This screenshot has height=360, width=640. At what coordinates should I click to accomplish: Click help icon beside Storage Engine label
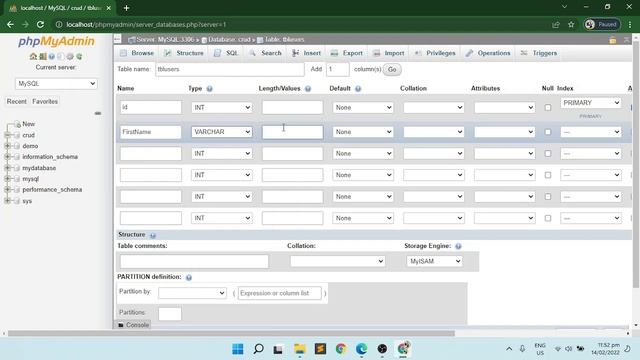click(458, 246)
